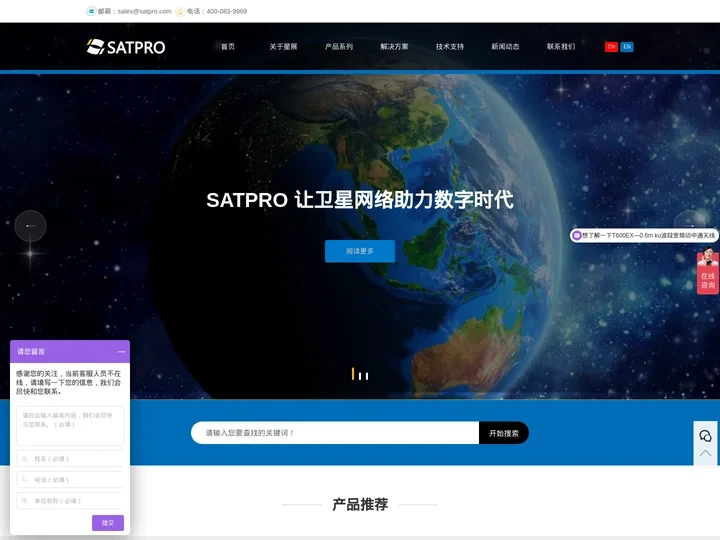The image size is (720, 540).
Task: Select first carousel indicator bar
Action: [353, 374]
